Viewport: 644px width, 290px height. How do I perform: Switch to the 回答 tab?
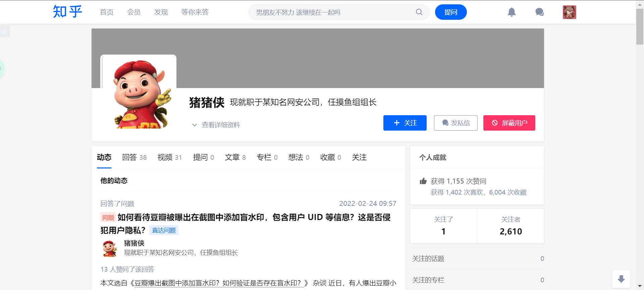(134, 157)
